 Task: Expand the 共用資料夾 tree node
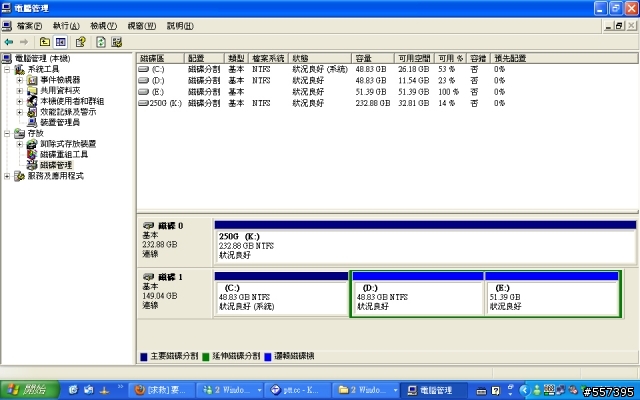click(19, 91)
